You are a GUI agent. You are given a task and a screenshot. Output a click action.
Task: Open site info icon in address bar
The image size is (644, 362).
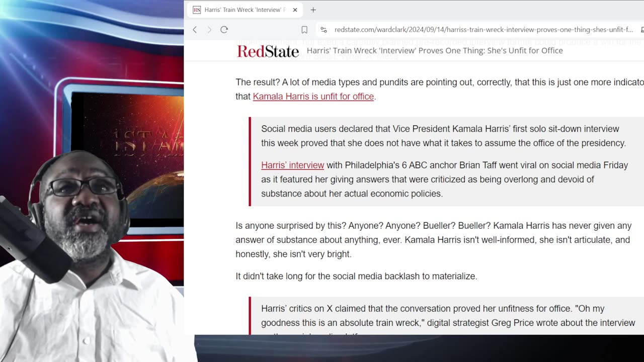(x=324, y=30)
